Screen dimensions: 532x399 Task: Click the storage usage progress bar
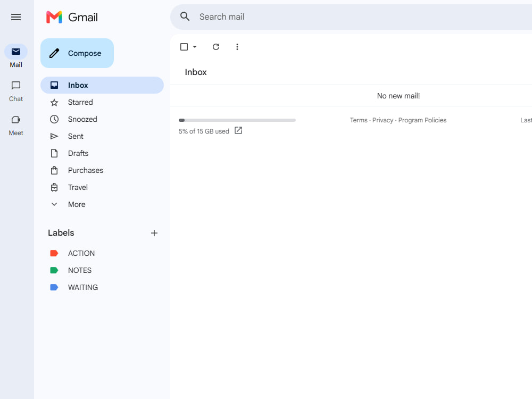pos(237,120)
